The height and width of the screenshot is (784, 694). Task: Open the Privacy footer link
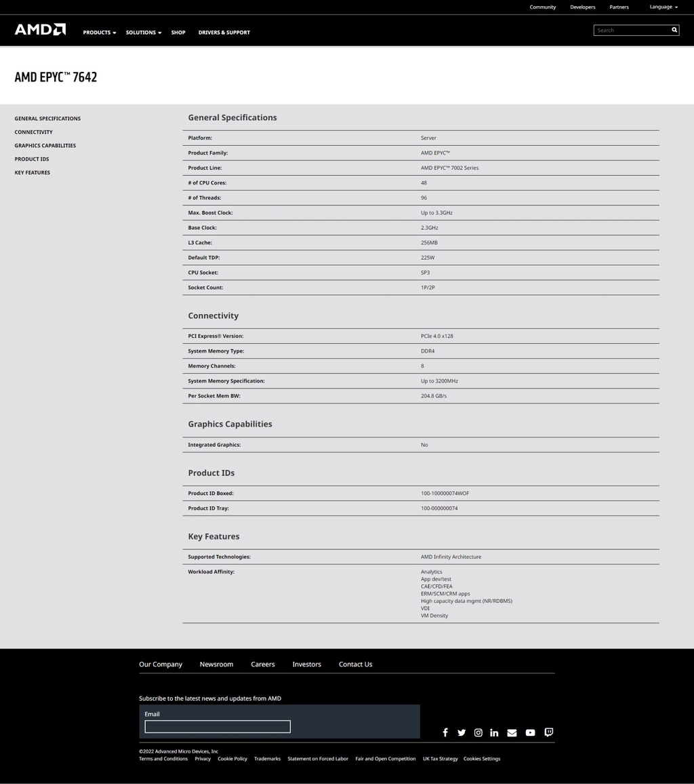pyautogui.click(x=203, y=758)
